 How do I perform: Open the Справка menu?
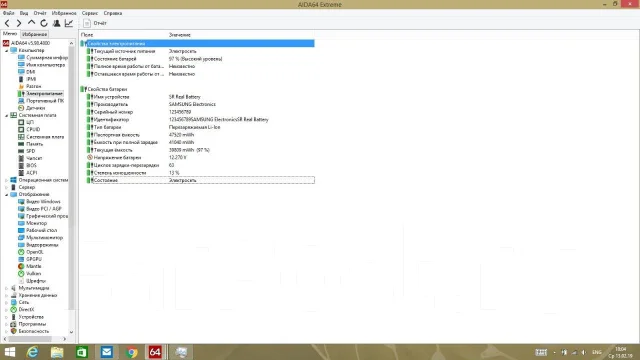(x=113, y=13)
